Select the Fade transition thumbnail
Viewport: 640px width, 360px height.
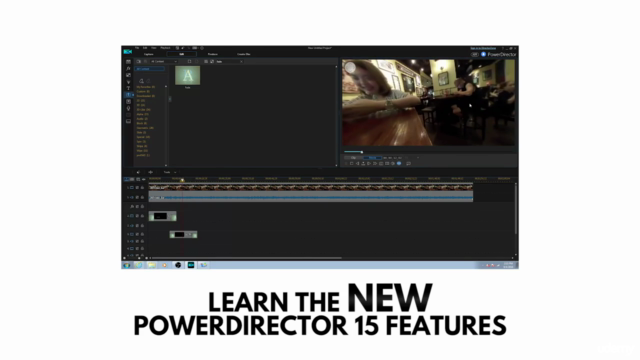[188, 76]
